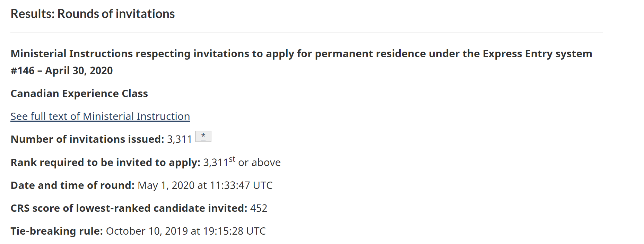
Task: Click the horizontal divider below the heading
Action: (306, 33)
